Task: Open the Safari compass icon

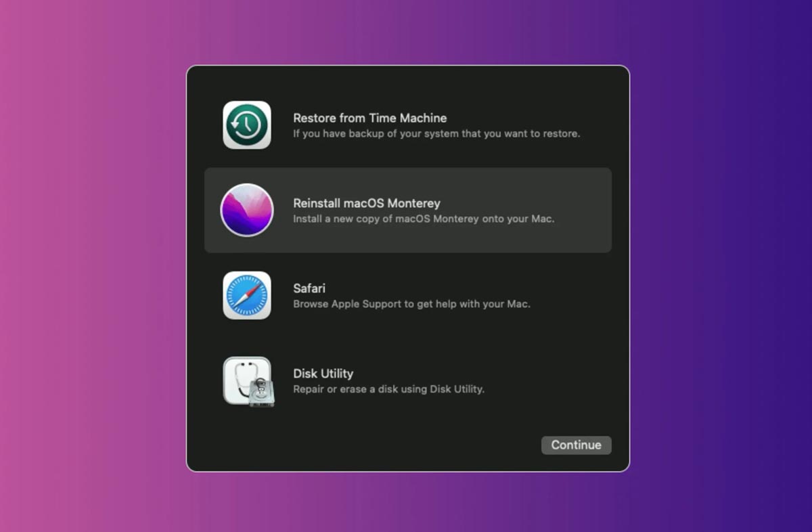Action: [x=247, y=295]
